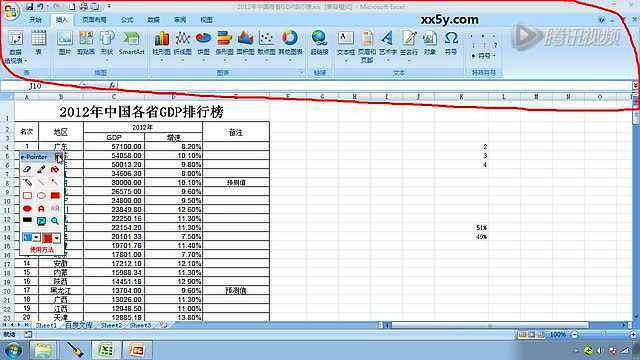Pick the red color swatch in e-Pointer
The height and width of the screenshot is (360, 640).
tap(47, 238)
